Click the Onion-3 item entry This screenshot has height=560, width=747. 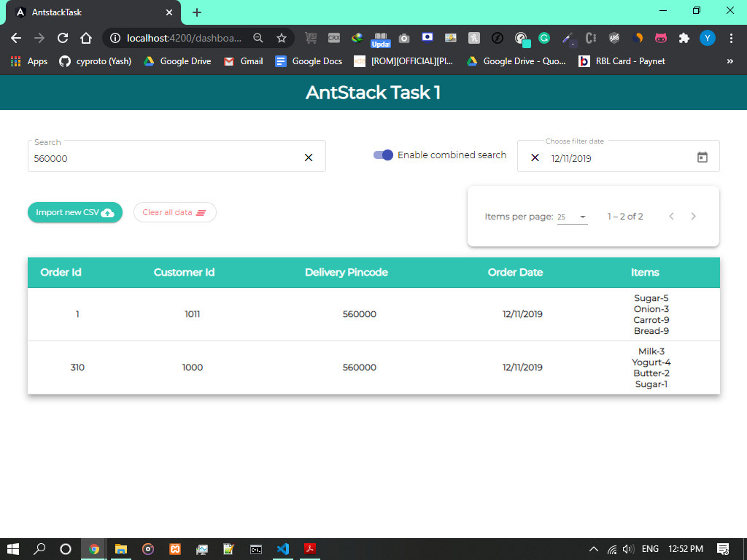click(x=651, y=309)
